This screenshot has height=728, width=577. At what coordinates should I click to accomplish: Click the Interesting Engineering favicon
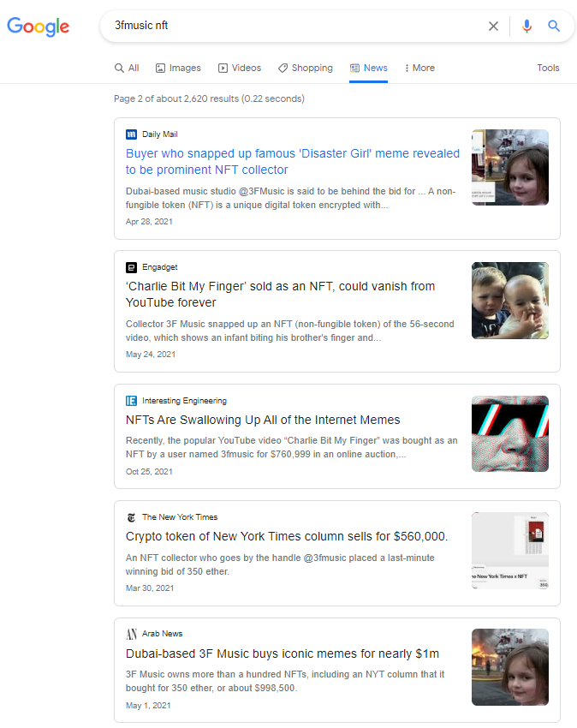pos(131,401)
